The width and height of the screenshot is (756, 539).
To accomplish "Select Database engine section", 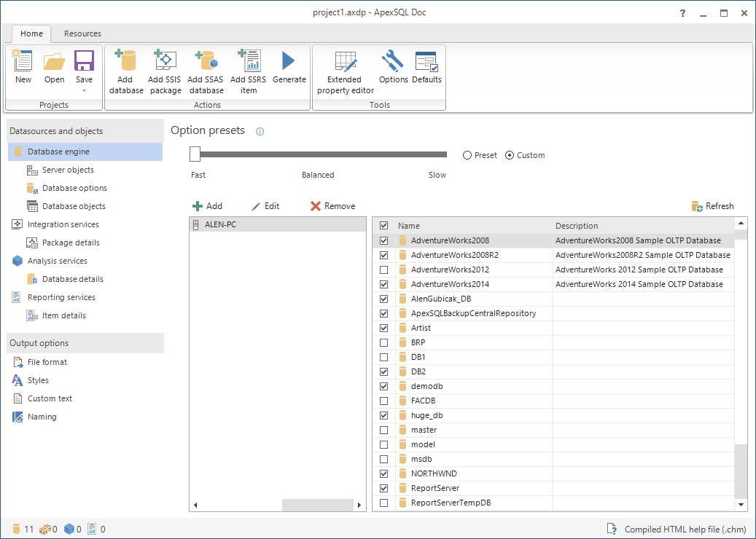I will pos(85,152).
